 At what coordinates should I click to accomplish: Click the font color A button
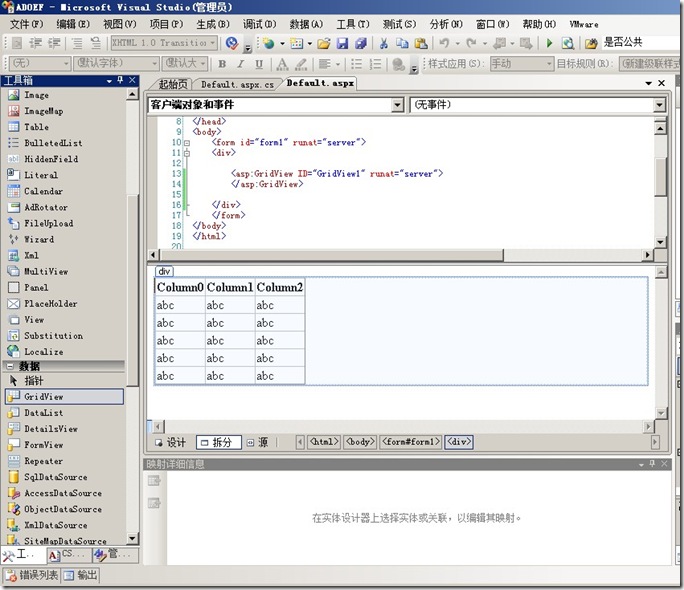point(282,64)
